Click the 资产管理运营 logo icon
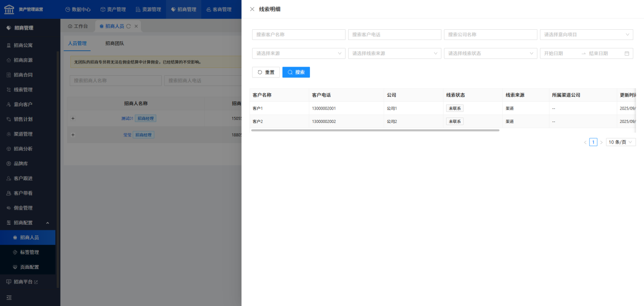 point(9,9)
